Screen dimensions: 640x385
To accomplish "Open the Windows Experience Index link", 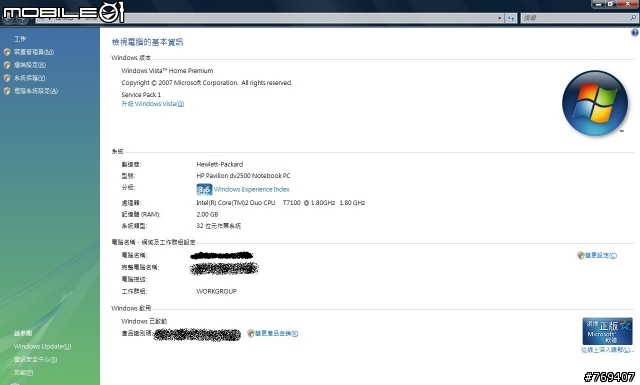I will click(x=252, y=189).
